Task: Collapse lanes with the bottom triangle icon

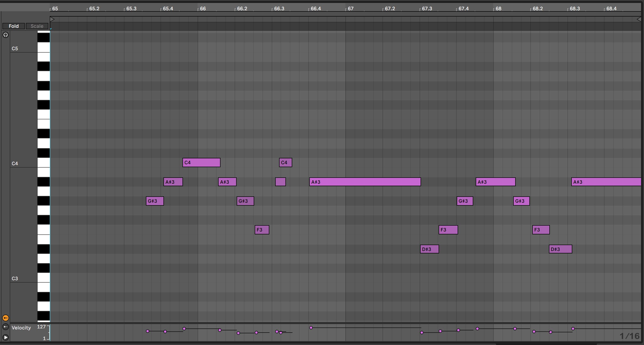Action: [x=6, y=337]
